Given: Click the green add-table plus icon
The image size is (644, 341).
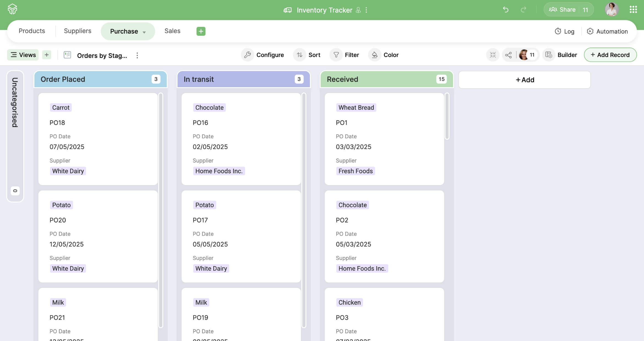Looking at the screenshot, I should pos(201,31).
